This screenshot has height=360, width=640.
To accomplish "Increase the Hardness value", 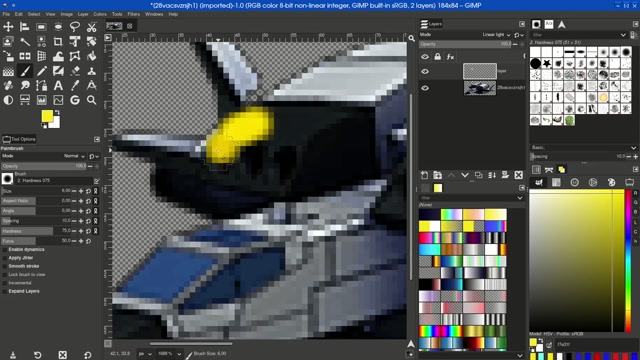I will coord(81,231).
